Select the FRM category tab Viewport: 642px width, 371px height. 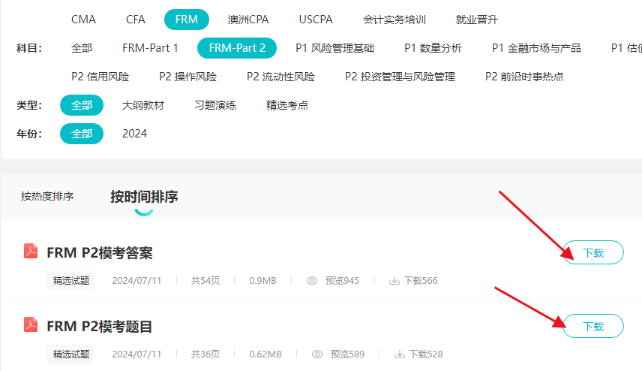[186, 20]
